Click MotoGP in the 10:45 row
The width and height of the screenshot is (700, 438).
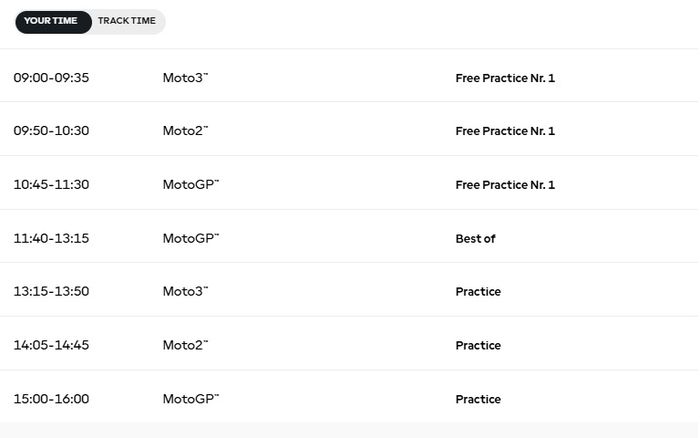(190, 185)
